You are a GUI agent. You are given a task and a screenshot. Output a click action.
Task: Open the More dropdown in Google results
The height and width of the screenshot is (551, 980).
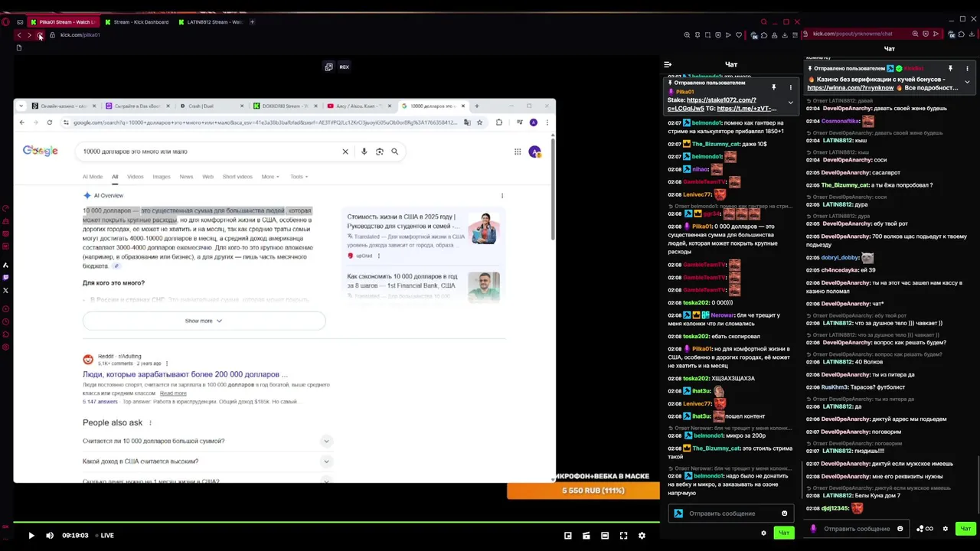[x=269, y=177]
